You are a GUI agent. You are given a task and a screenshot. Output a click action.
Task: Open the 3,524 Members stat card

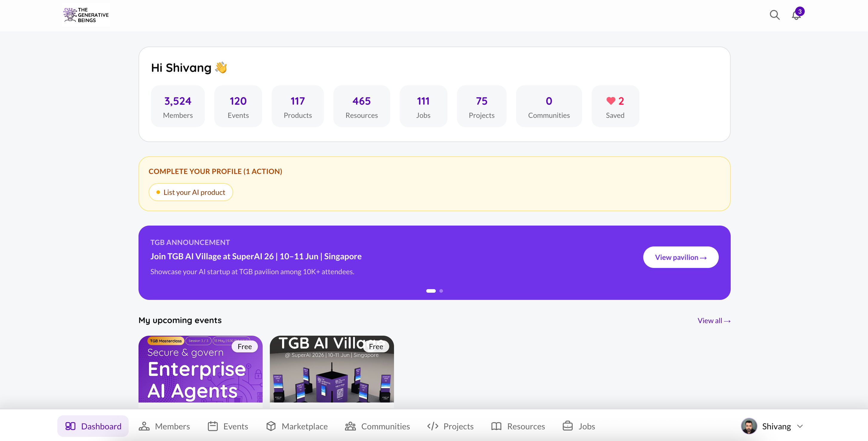[178, 106]
